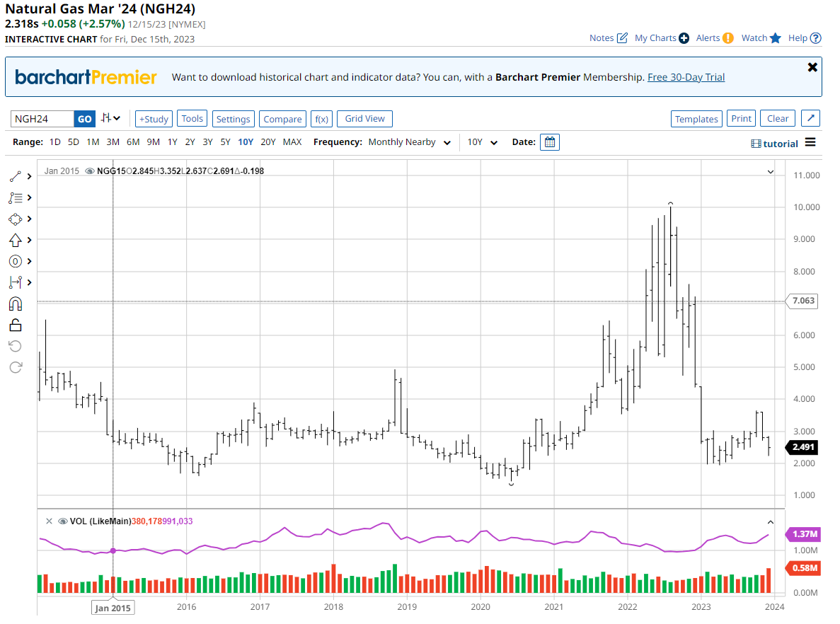Click the unlock padlock icon
This screenshot has height=624, width=840.
point(16,325)
